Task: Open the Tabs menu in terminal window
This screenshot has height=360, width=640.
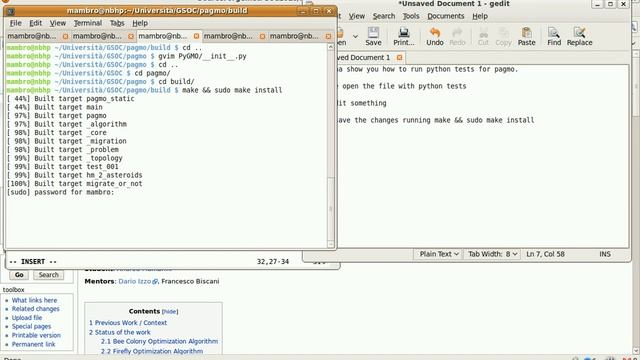Action: (117, 23)
